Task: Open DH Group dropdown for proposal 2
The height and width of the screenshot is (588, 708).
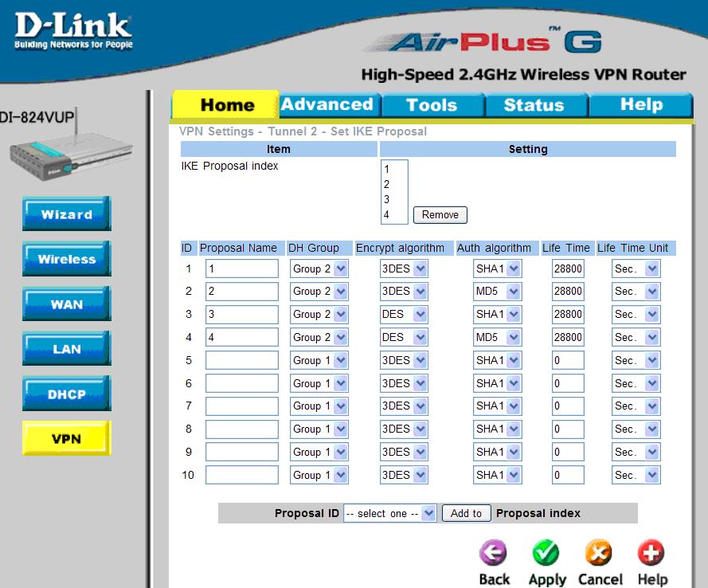Action: (x=319, y=292)
